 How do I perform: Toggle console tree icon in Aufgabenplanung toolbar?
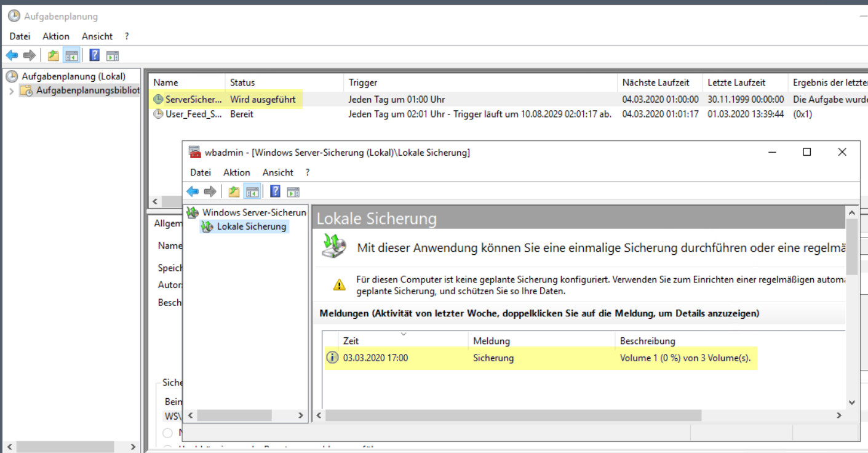(72, 56)
